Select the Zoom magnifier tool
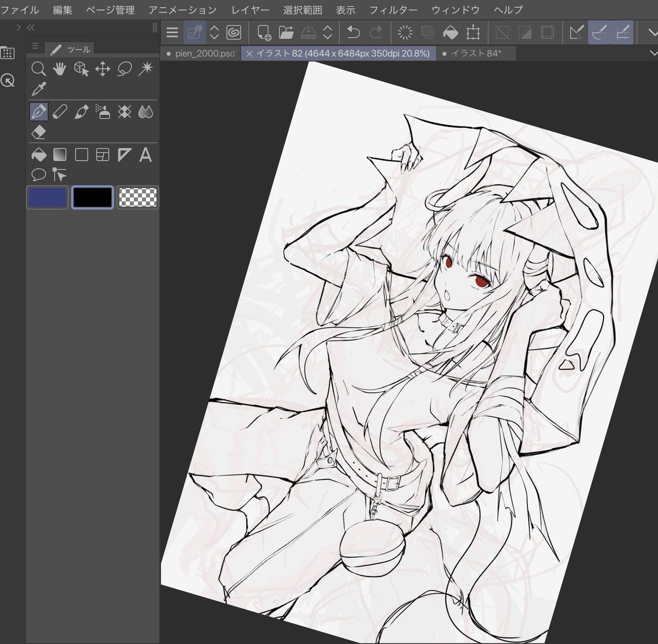658x644 pixels. (x=38, y=69)
